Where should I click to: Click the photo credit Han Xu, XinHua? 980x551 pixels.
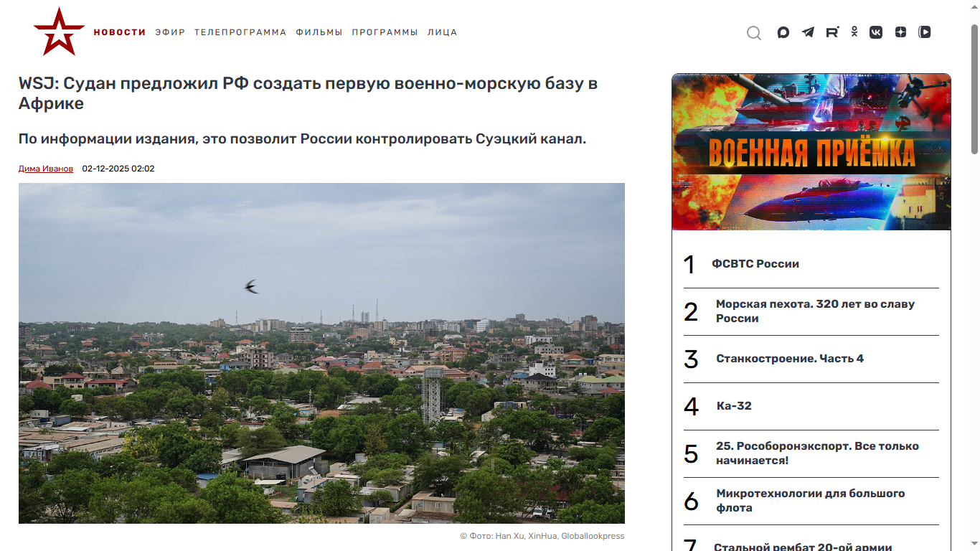(542, 536)
